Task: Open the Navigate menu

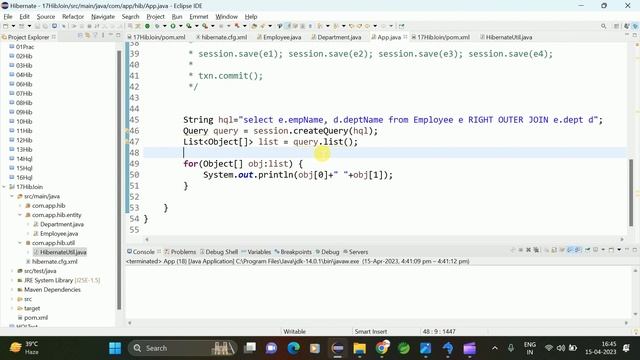Action: coord(103,17)
